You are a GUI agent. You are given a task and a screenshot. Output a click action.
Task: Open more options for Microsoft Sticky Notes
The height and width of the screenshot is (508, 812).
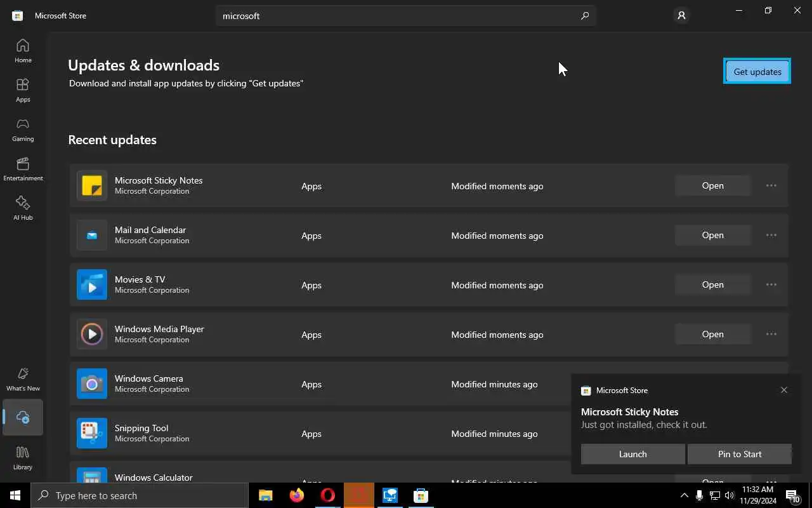click(771, 185)
